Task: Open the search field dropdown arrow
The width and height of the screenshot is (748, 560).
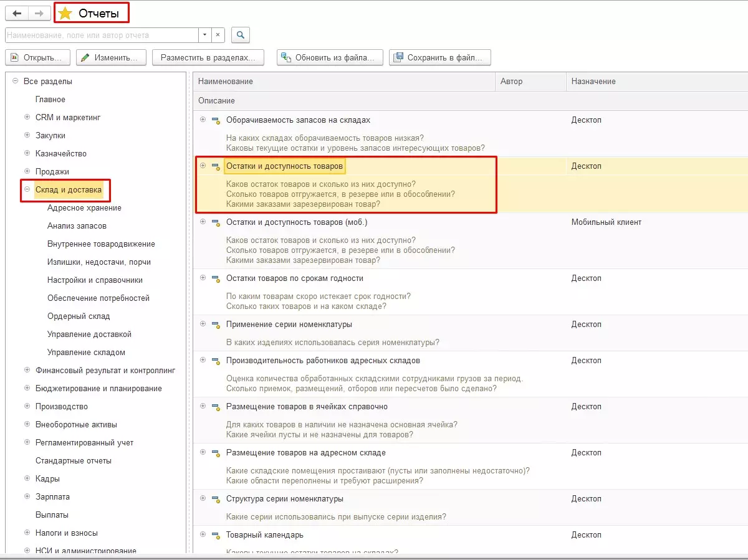Action: click(x=205, y=35)
